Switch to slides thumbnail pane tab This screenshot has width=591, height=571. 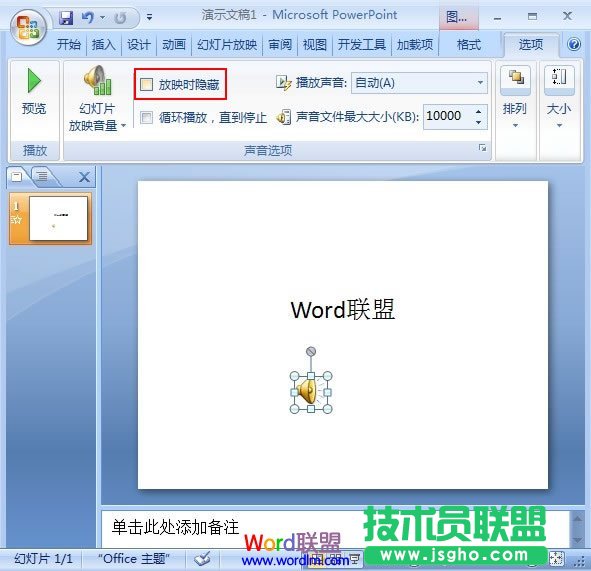[16, 176]
